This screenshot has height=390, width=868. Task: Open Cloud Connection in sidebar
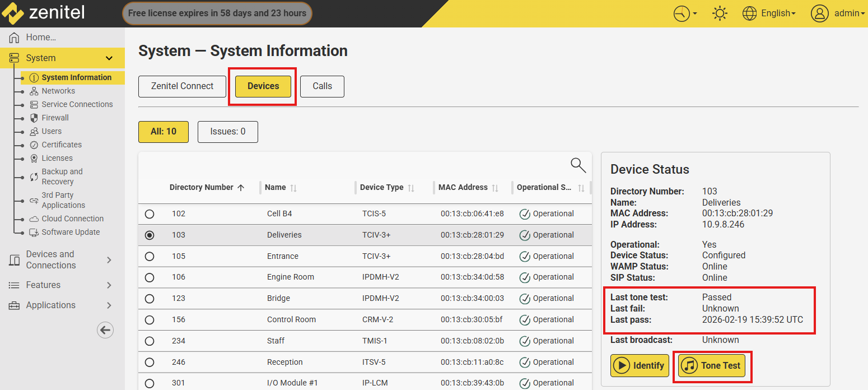coord(72,219)
